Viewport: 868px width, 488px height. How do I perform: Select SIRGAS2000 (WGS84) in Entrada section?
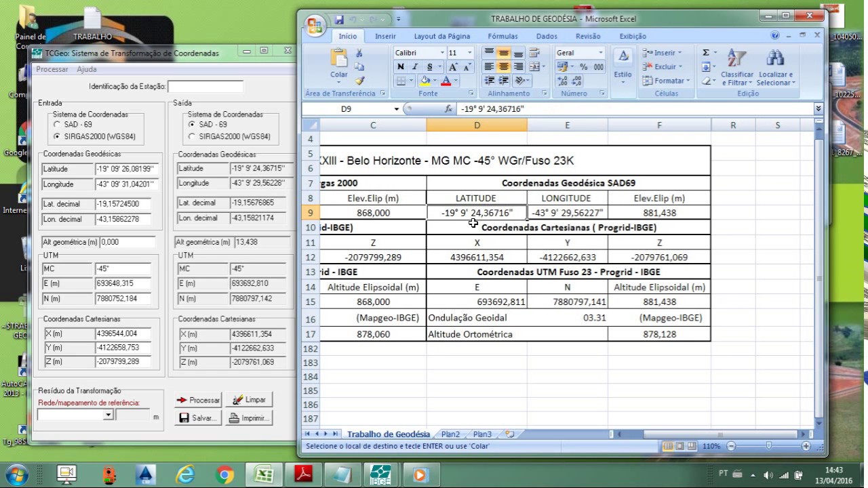[x=57, y=136]
